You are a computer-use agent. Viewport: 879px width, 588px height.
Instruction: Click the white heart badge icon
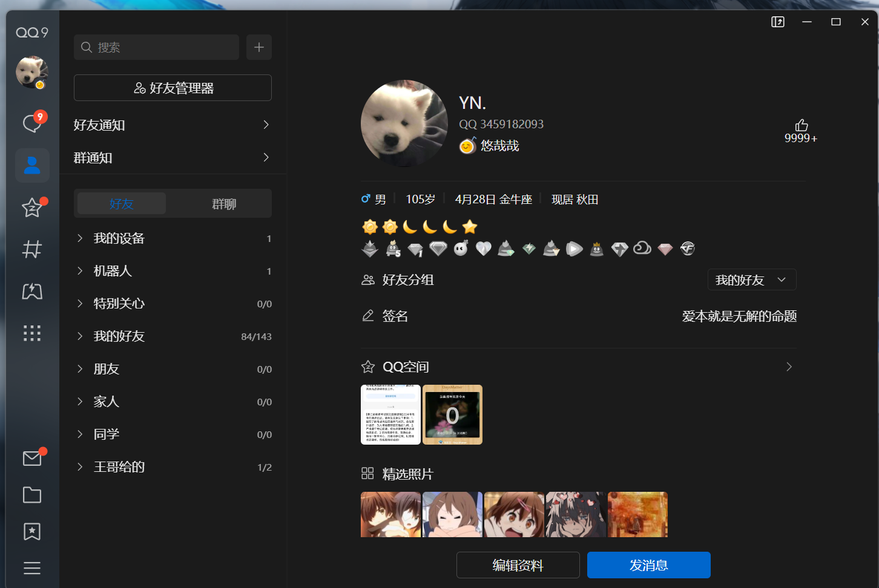click(x=483, y=249)
